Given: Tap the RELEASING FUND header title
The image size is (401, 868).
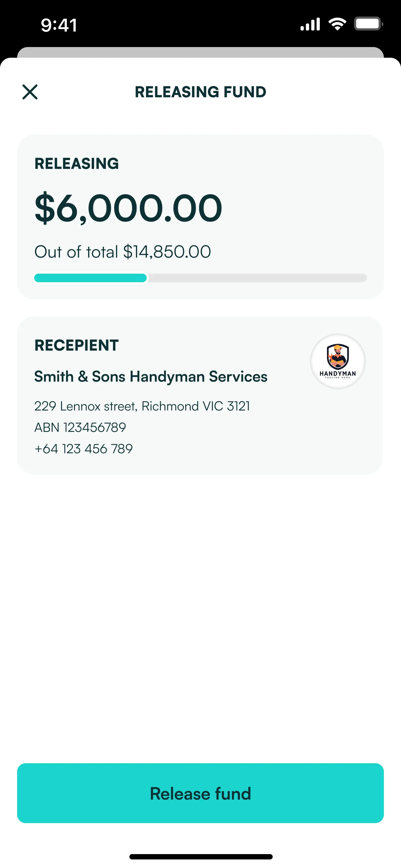Looking at the screenshot, I should coord(200,92).
